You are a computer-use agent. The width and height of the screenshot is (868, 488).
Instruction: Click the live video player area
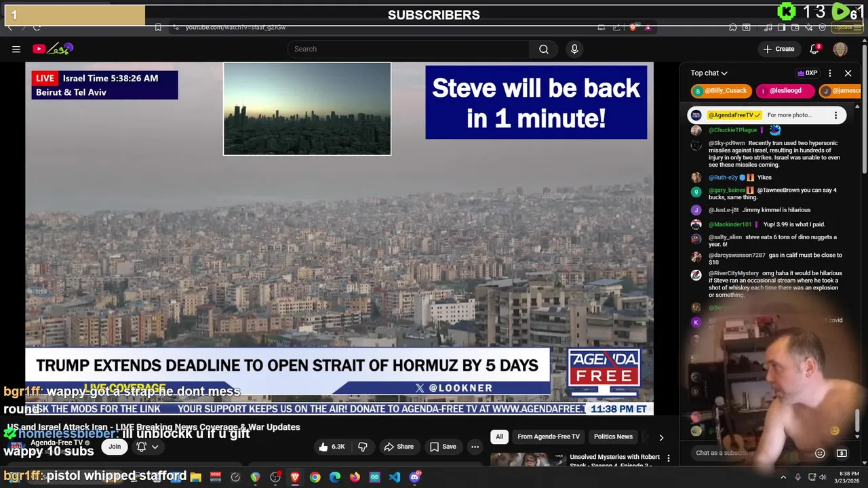tap(339, 238)
